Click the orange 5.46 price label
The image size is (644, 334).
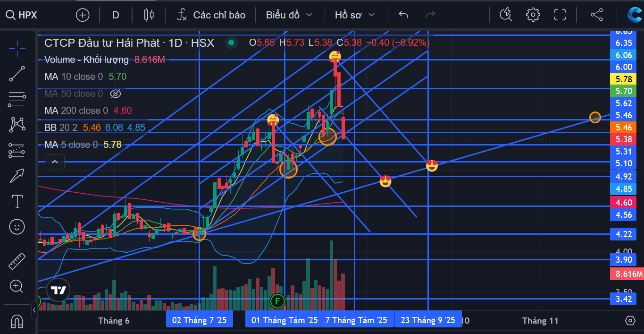(624, 128)
